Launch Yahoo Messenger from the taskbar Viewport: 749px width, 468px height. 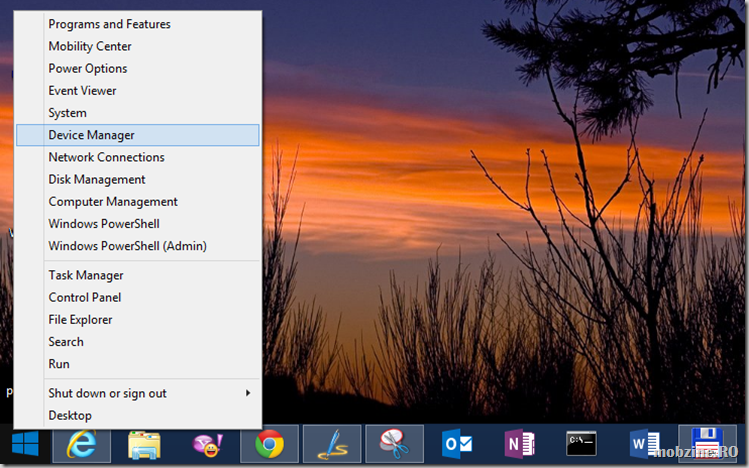(x=206, y=443)
